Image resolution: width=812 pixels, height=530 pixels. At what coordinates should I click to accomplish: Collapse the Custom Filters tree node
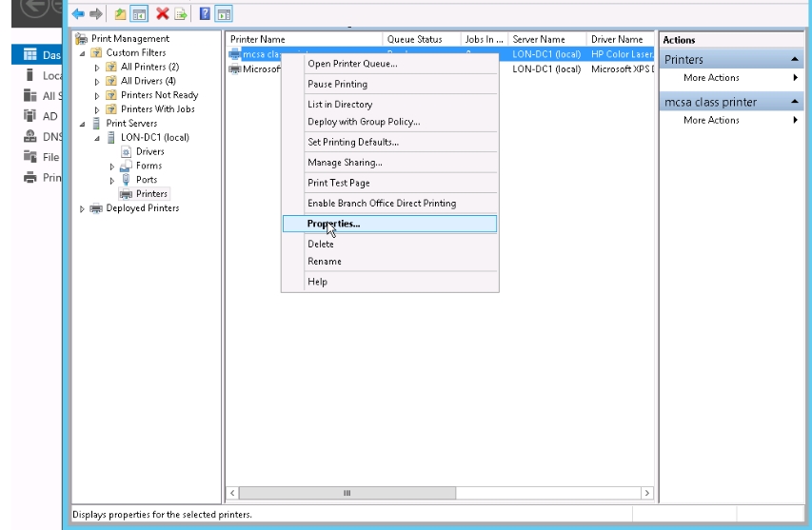click(x=82, y=53)
